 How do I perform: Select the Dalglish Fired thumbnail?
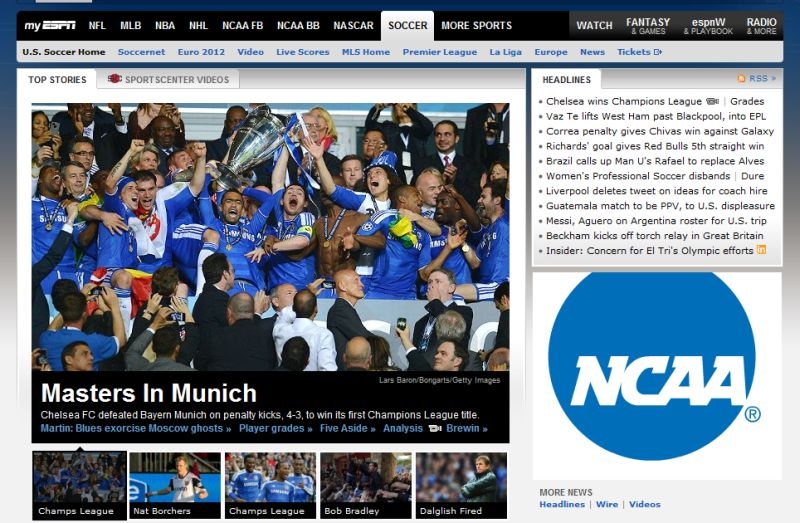pos(461,485)
